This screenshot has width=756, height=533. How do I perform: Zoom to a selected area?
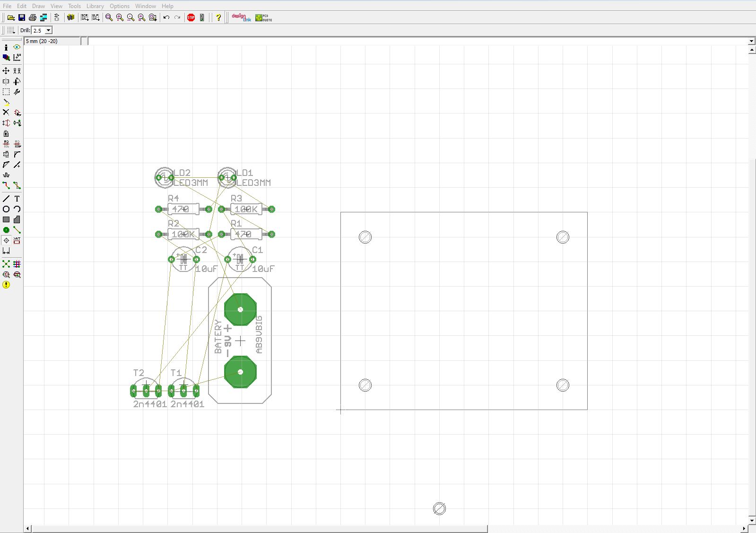click(153, 17)
